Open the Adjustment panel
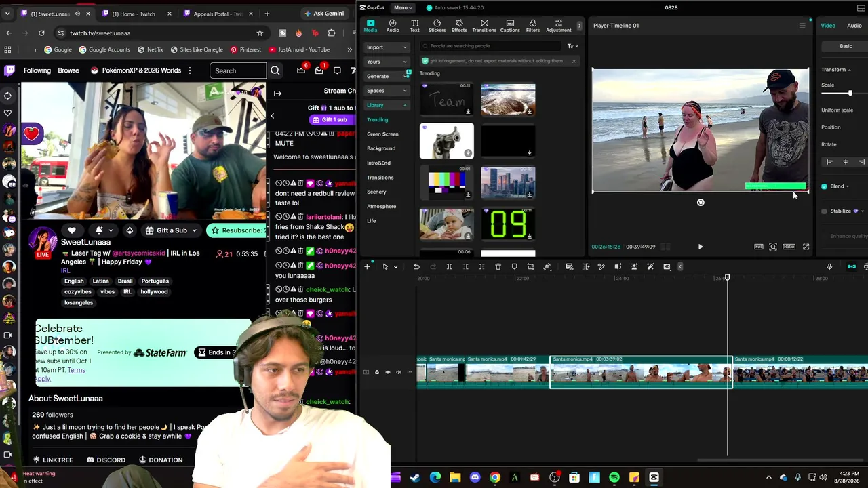 coord(559,26)
